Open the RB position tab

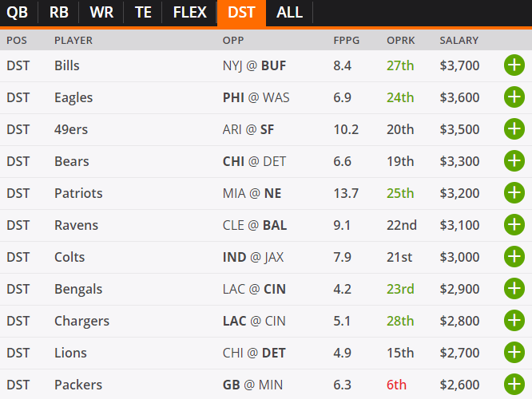[58, 12]
